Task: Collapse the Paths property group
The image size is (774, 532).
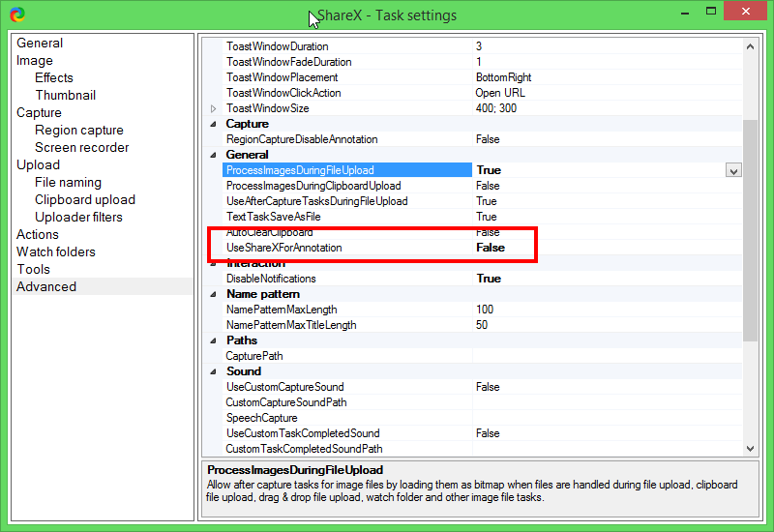Action: pos(213,340)
